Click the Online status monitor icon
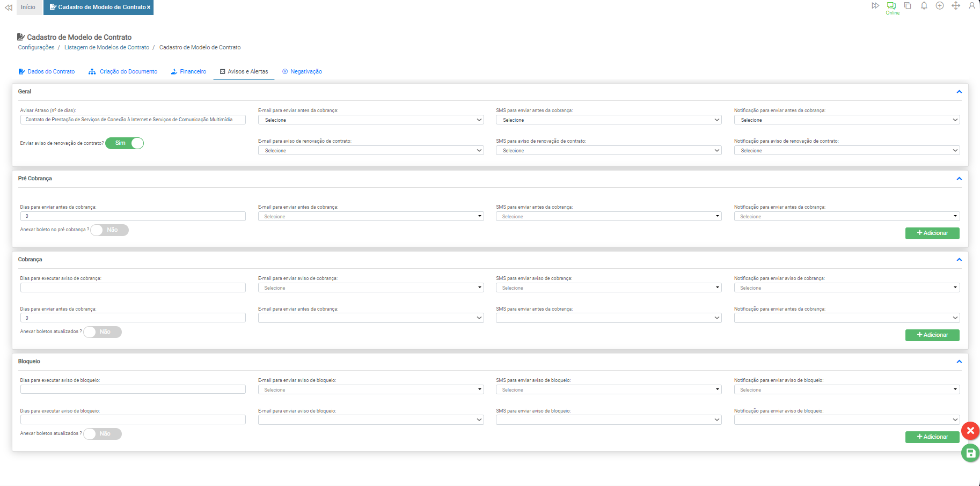 [891, 6]
